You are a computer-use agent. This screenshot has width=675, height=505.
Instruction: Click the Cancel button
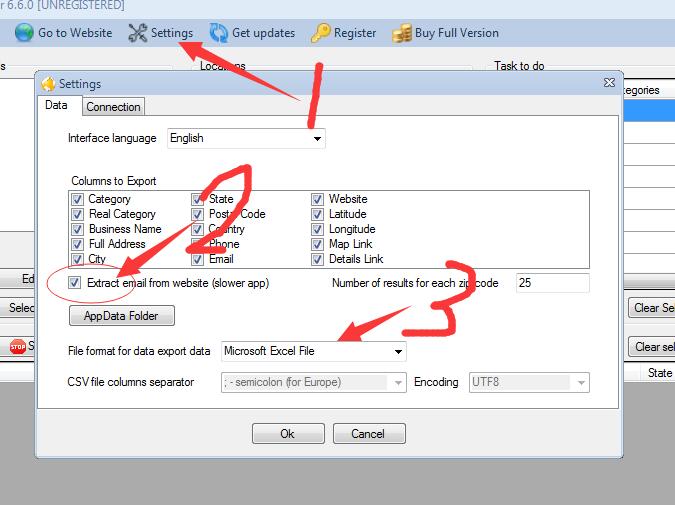point(368,434)
